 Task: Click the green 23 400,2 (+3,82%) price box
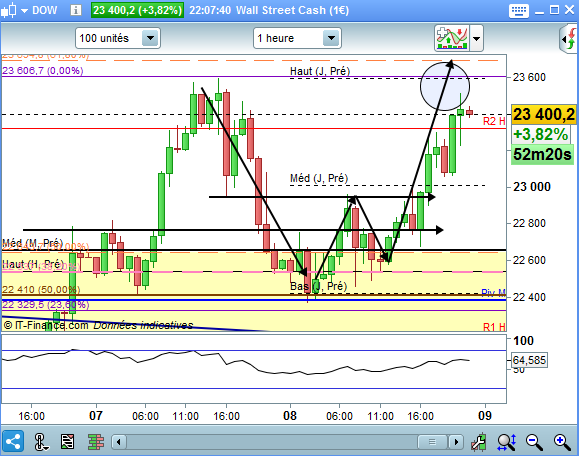[137, 10]
